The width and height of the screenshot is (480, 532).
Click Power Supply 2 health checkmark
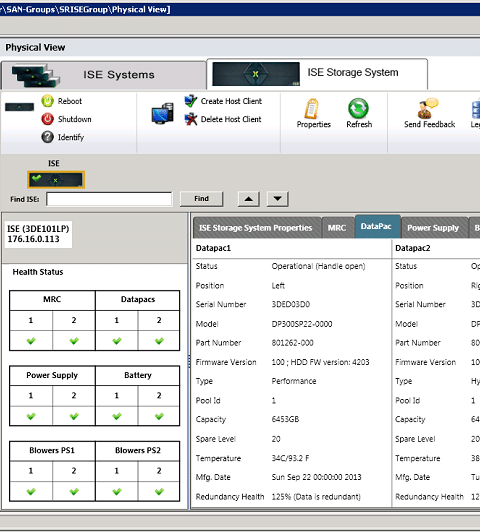coord(74,416)
